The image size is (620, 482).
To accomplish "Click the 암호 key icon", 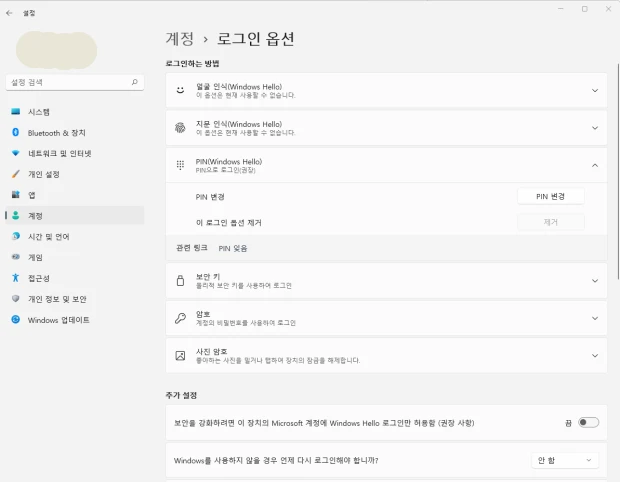I will point(180,318).
